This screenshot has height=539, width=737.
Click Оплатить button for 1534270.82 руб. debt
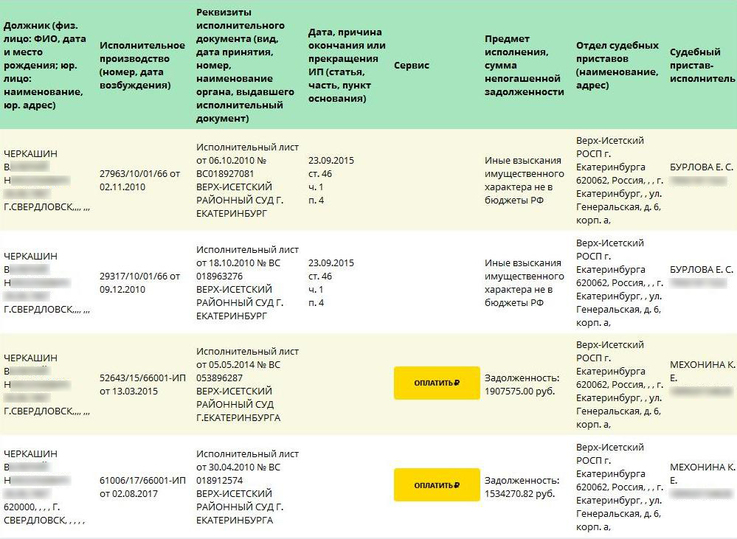[x=436, y=485]
